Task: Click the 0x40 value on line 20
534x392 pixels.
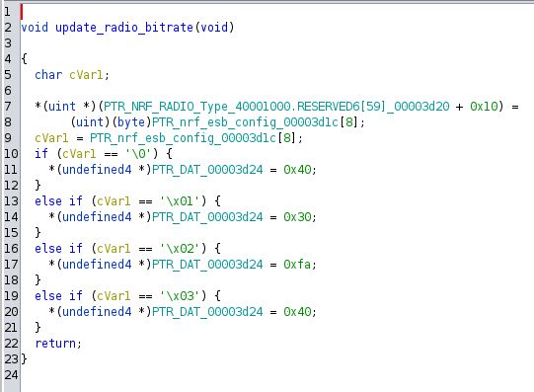Action: pos(297,311)
